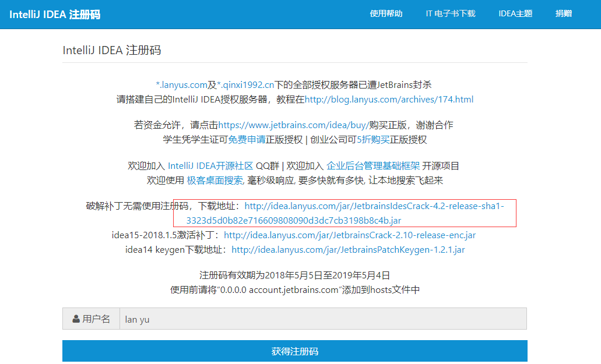This screenshot has height=364, width=601.
Task: Click the 破解补丁无需使用注册码 text
Action: coord(137,206)
